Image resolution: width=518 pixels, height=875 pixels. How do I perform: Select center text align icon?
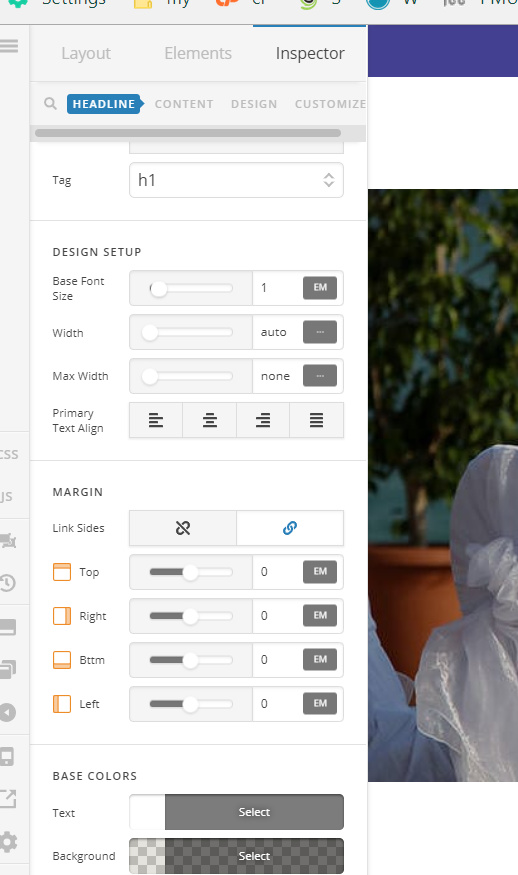pyautogui.click(x=209, y=420)
